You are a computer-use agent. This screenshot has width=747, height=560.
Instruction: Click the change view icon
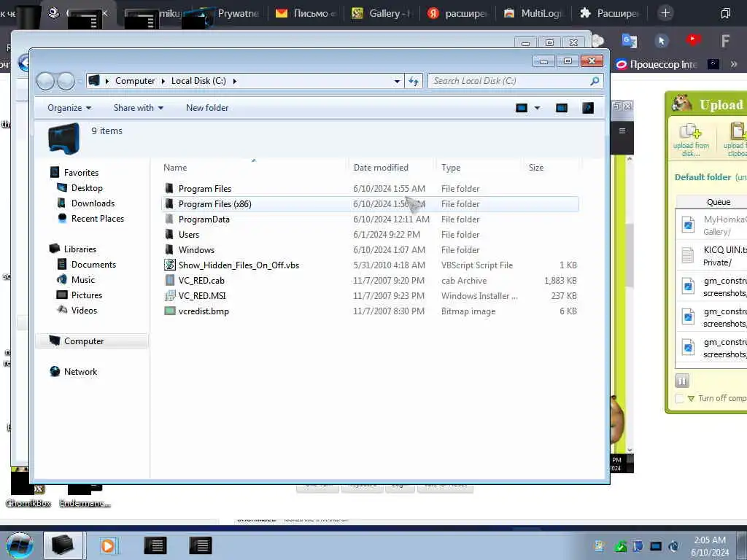(x=522, y=108)
